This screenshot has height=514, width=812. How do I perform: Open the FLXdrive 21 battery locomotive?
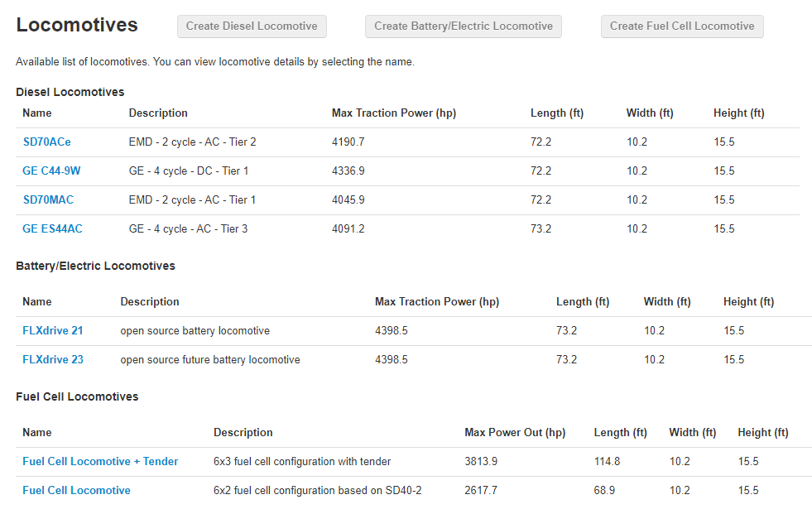pyautogui.click(x=53, y=331)
